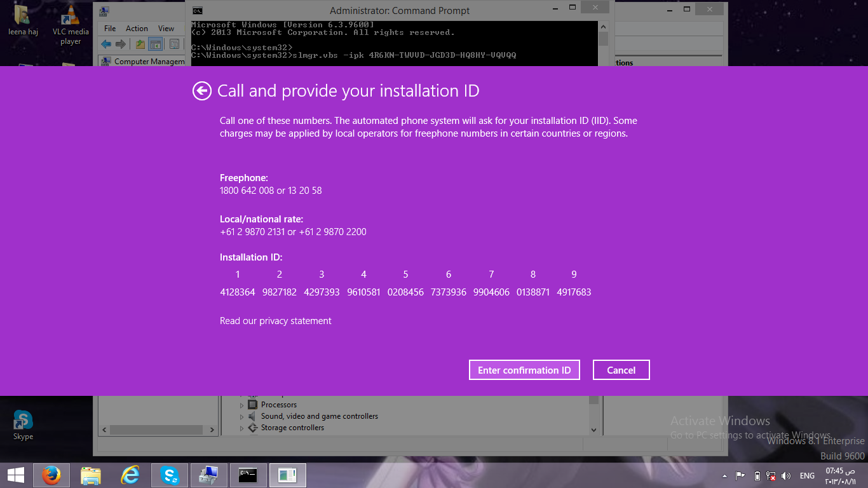Open the volume control tray icon
The height and width of the screenshot is (488, 868).
point(786,476)
